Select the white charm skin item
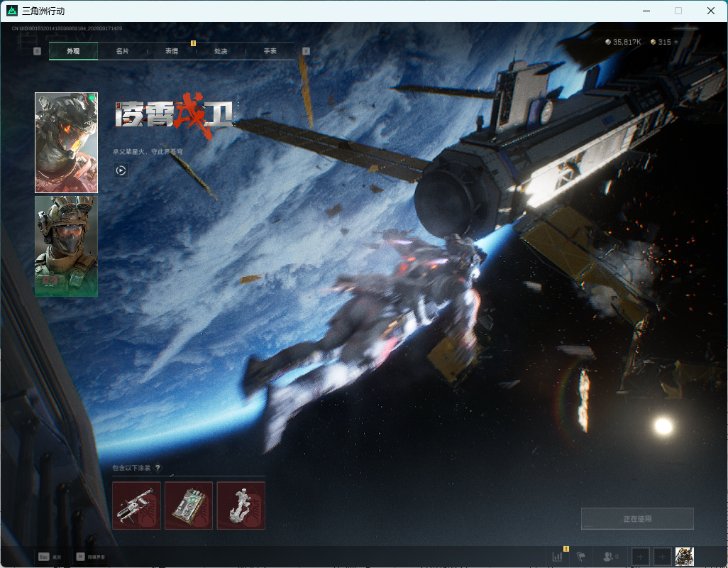The image size is (728, 568). [x=241, y=506]
